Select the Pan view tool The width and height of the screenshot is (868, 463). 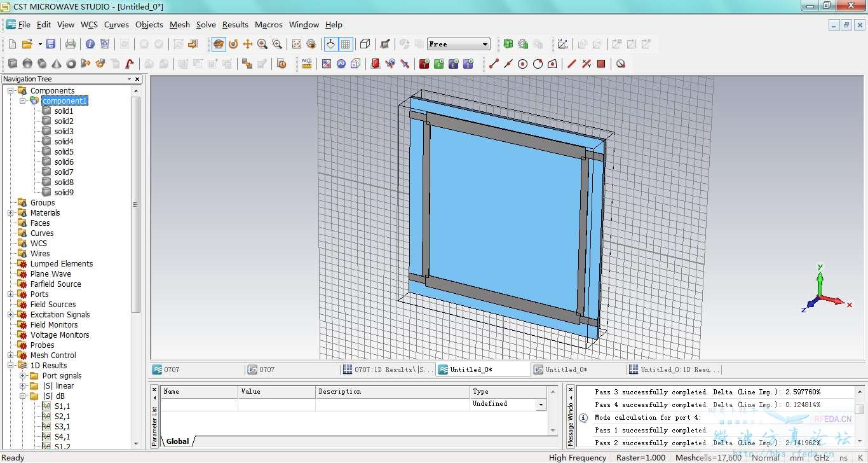[x=248, y=44]
